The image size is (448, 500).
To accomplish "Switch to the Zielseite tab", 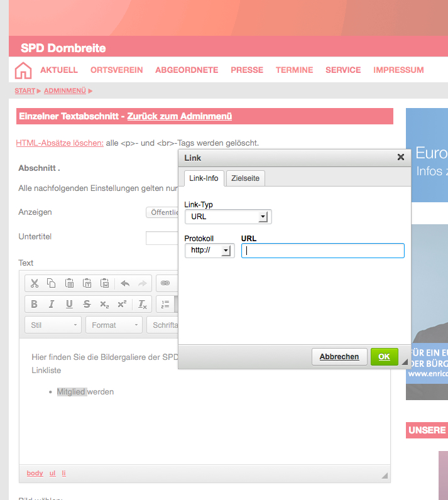I will point(245,178).
